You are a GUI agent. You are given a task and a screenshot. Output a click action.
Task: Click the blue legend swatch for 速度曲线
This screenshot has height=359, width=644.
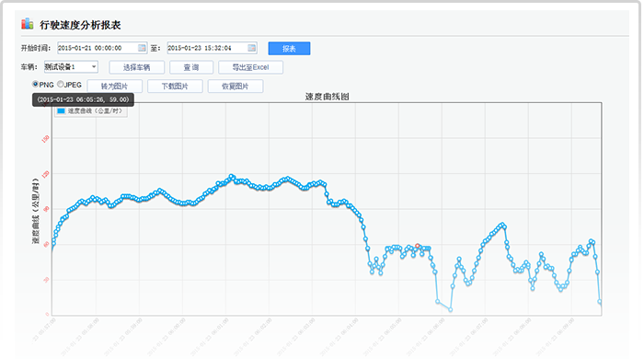(x=62, y=110)
